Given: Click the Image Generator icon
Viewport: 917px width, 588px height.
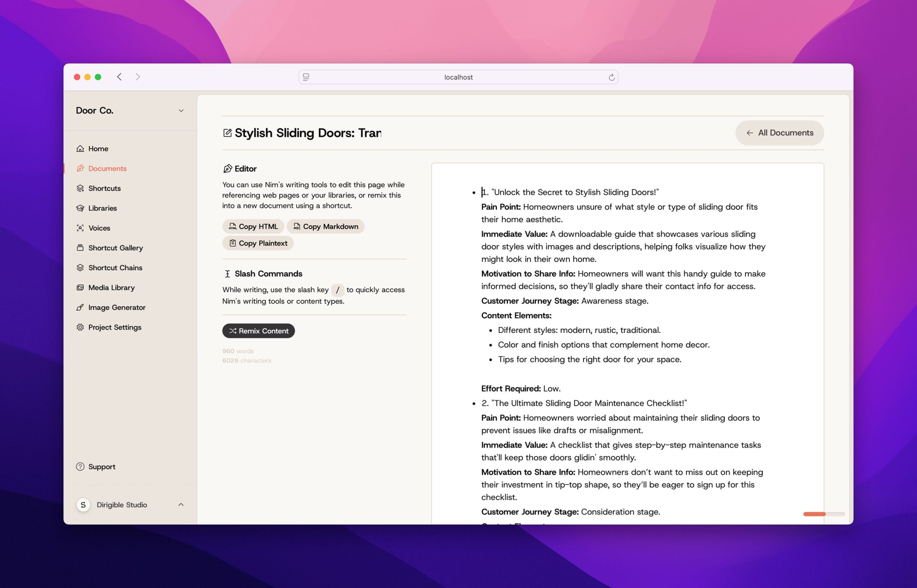Looking at the screenshot, I should (80, 307).
